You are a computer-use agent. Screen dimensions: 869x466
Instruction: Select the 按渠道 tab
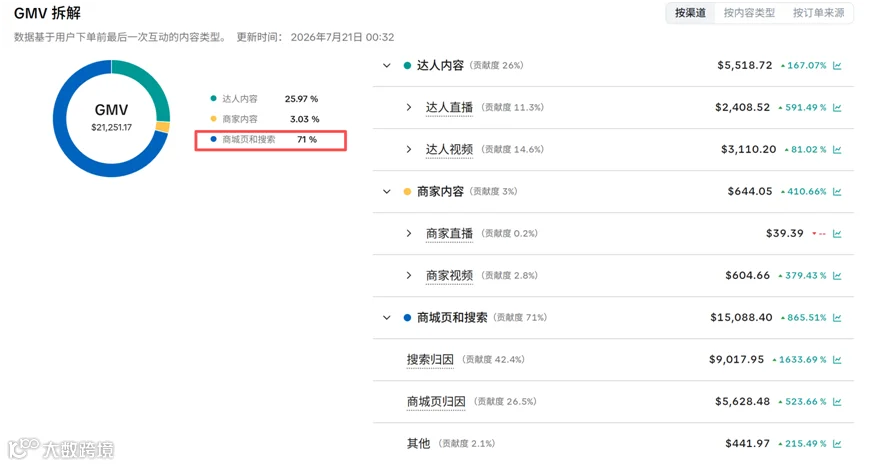(x=690, y=13)
